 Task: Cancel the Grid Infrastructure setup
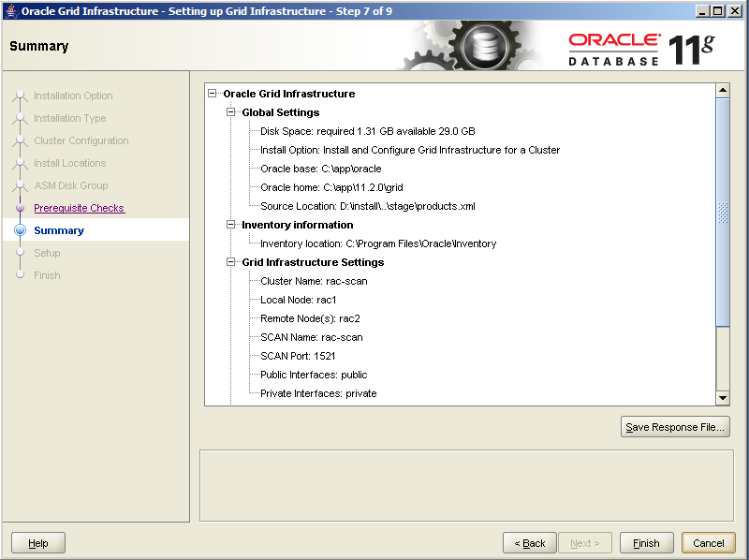(x=709, y=543)
